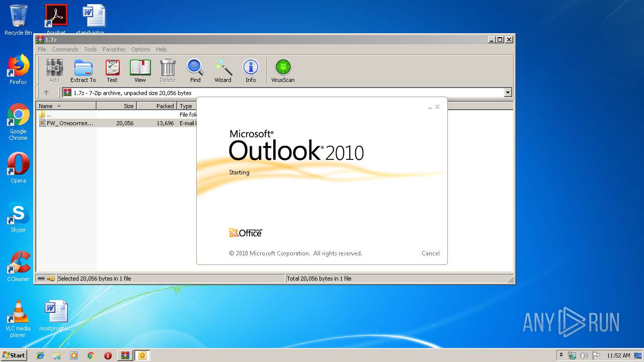
Task: Click the network tray icon
Action: click(572, 355)
